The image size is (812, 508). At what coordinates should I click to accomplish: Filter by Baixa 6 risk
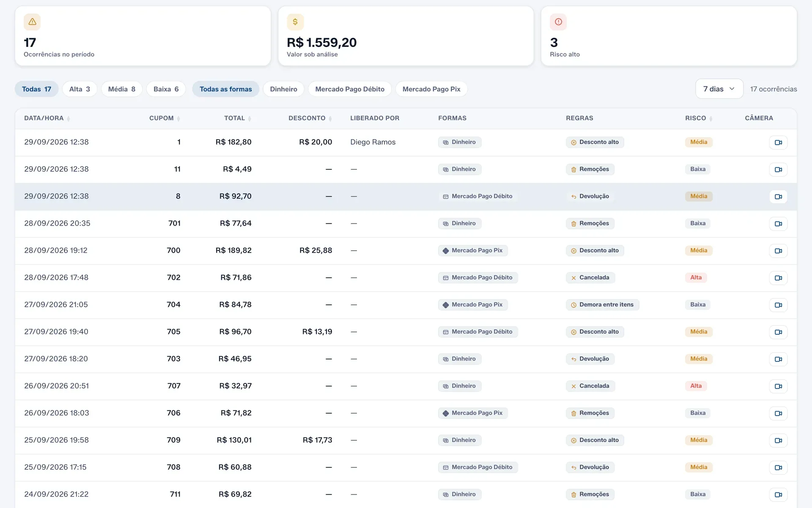166,89
